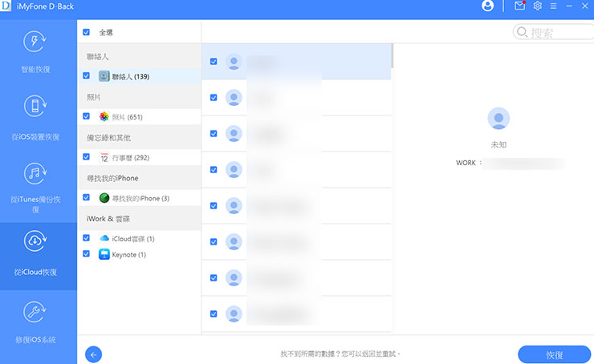594x364 pixels.
Task: Click the Find My iPhone radar icon
Action: (104, 198)
